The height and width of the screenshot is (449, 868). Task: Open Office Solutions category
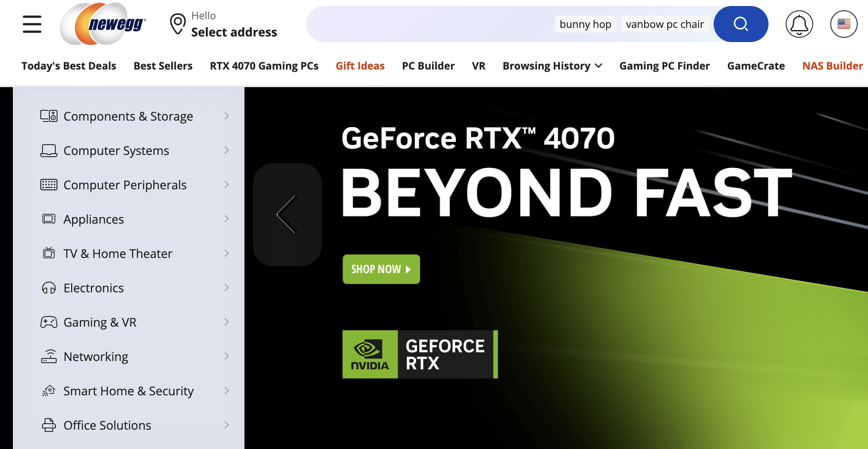[129, 425]
